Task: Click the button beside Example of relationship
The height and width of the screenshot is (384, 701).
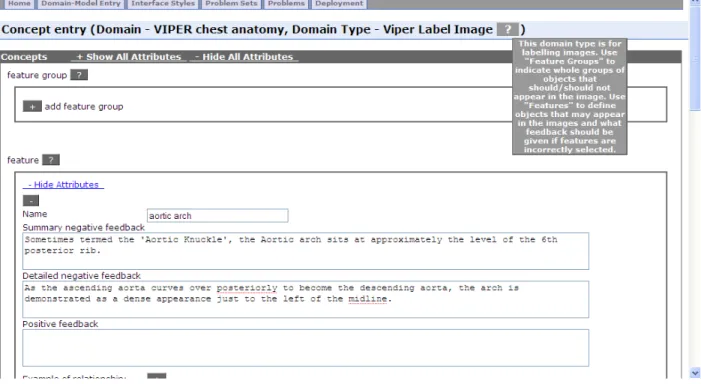Action: [x=156, y=376]
